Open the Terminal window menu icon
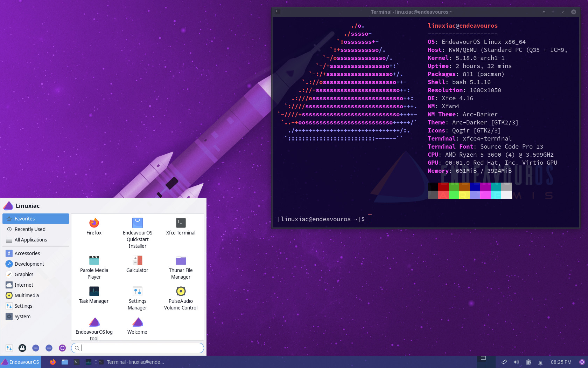 click(x=277, y=12)
